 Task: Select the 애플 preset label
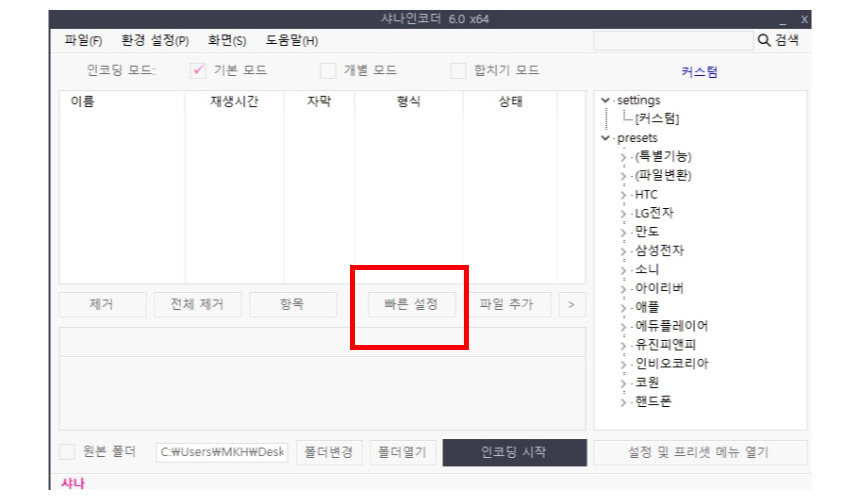coord(647,308)
